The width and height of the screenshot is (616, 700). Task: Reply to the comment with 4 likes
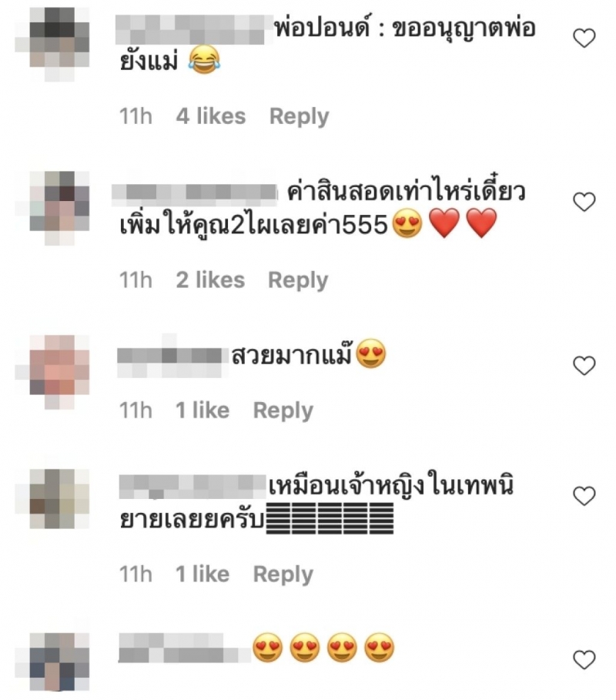click(299, 116)
